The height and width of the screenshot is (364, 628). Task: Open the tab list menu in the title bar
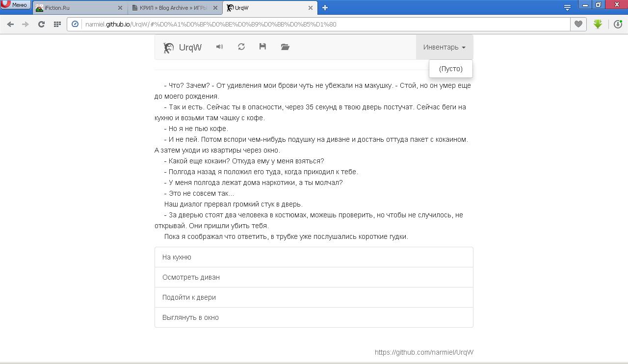(x=567, y=7)
